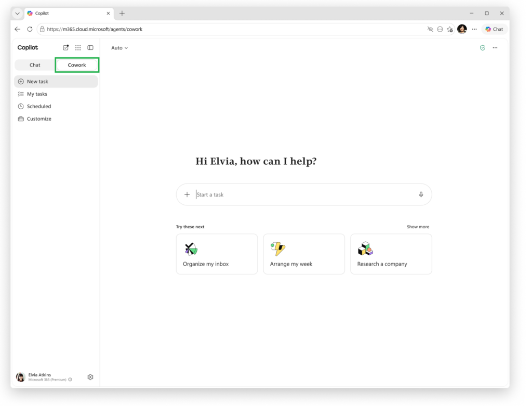
Task: Expand the Auto model dropdown
Action: coord(119,48)
